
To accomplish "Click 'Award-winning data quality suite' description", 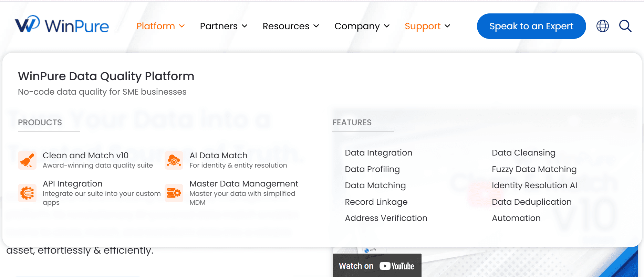I will click(x=98, y=166).
